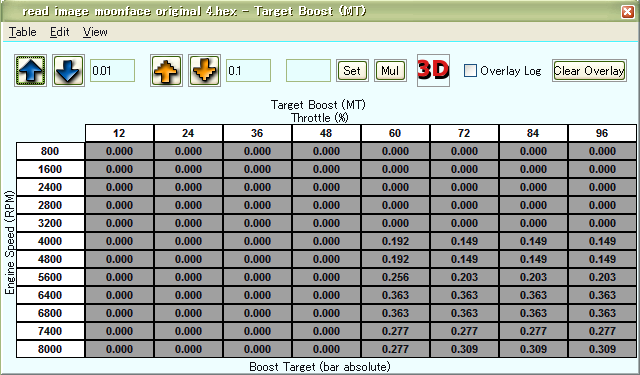Click the Mul multiply button
Image resolution: width=640 pixels, height=375 pixels.
click(390, 71)
